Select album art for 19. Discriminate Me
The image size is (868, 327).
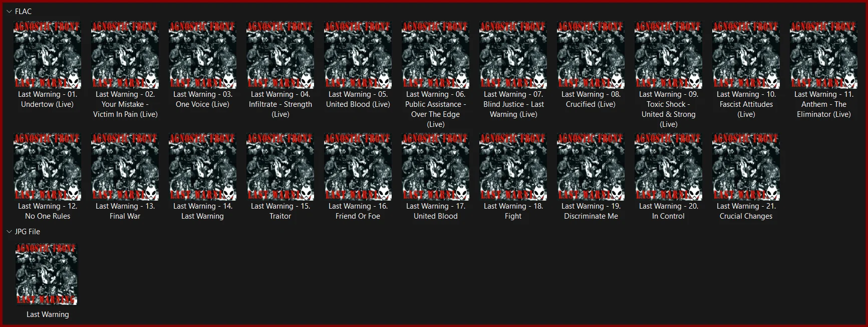tap(591, 167)
